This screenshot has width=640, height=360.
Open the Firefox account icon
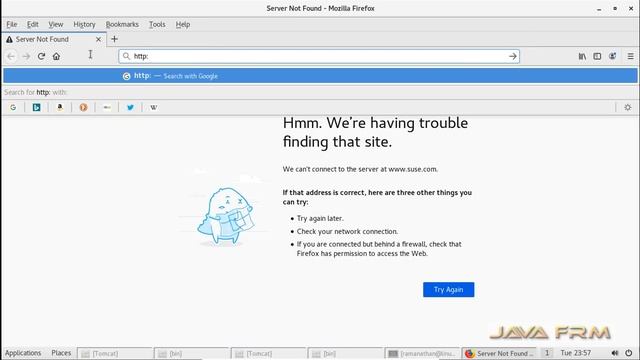point(613,56)
